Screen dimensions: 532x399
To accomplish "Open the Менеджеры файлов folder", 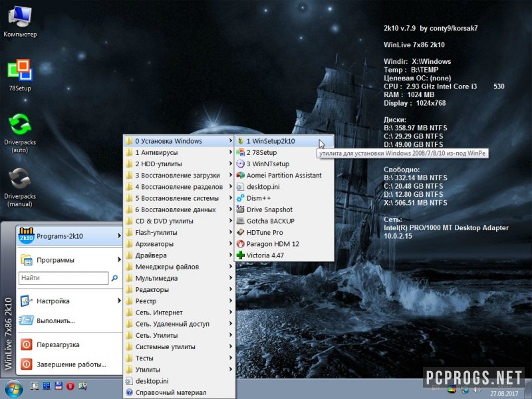I will (179, 267).
